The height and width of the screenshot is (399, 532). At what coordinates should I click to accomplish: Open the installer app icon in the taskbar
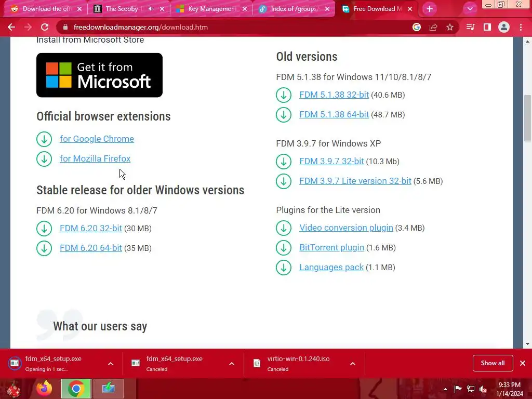(108, 389)
